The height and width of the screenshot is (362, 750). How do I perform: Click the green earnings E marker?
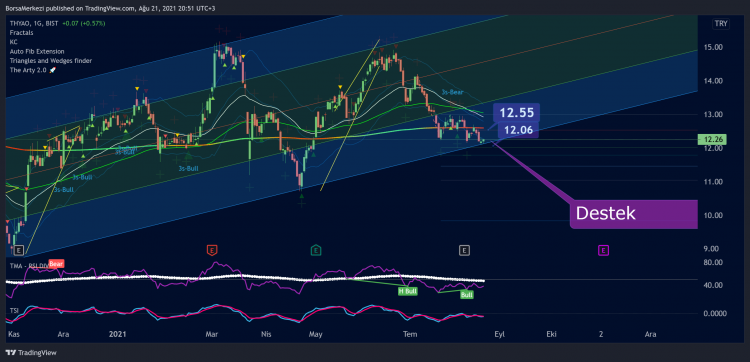point(315,250)
